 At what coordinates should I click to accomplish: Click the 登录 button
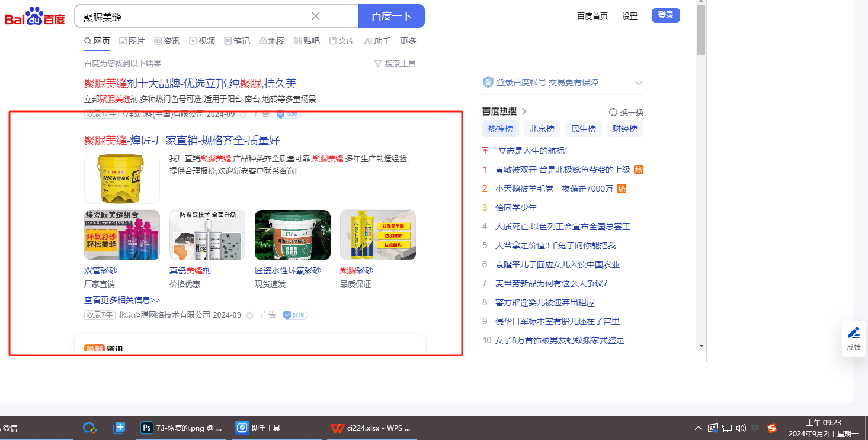[666, 15]
